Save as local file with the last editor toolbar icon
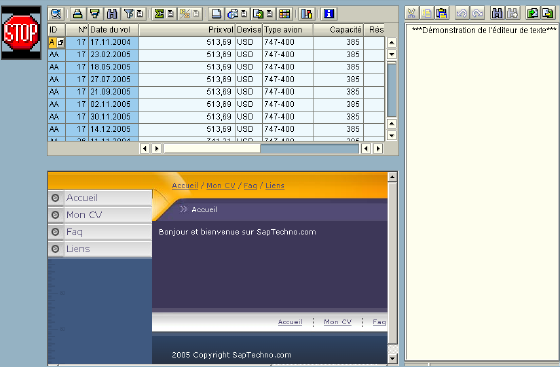560x367 pixels. click(548, 14)
